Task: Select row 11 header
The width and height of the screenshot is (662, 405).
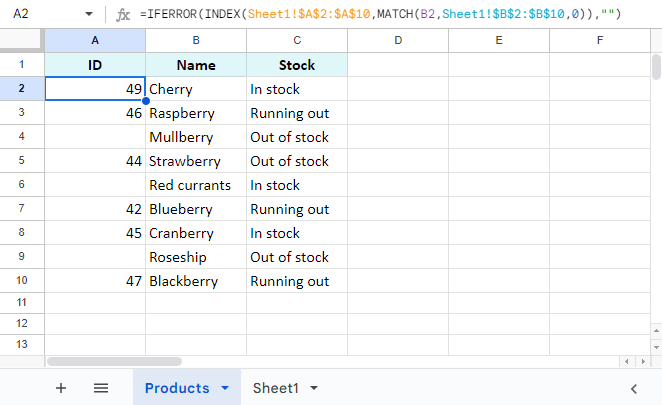Action: tap(22, 303)
